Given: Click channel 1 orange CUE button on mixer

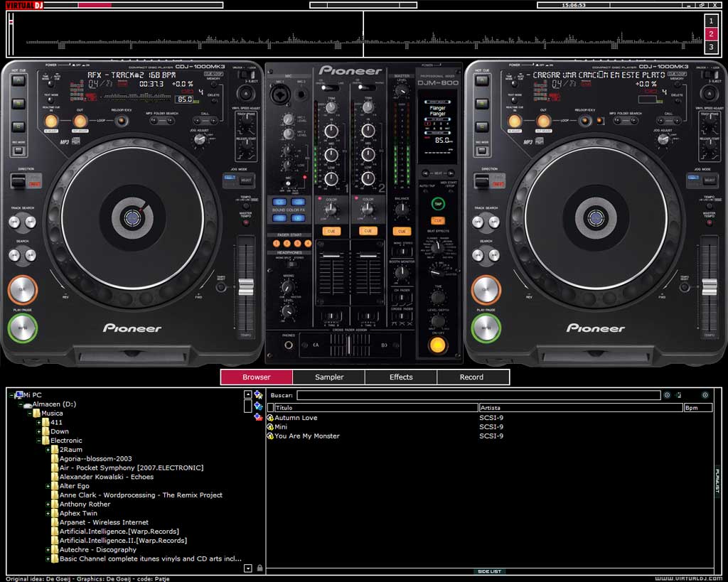Looking at the screenshot, I should 331,231.
